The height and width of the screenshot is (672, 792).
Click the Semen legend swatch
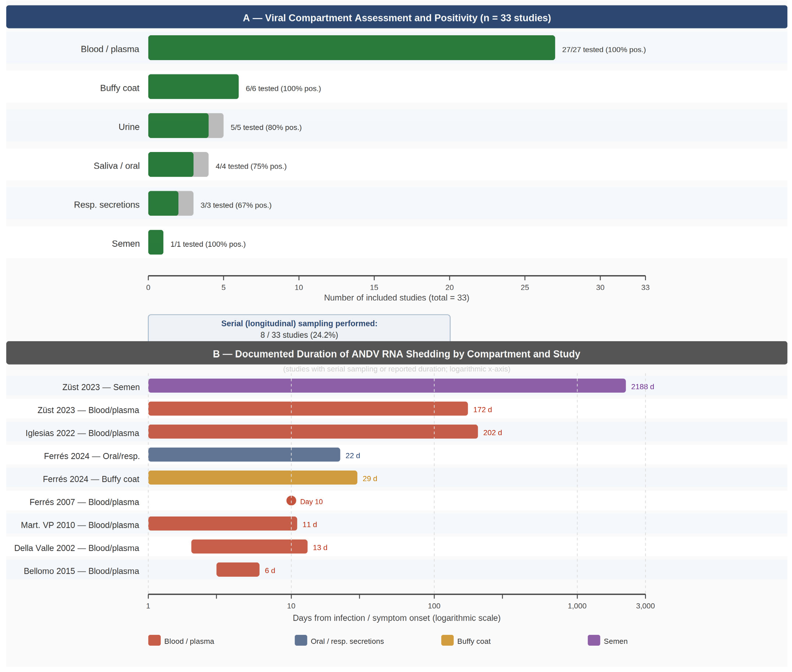click(593, 640)
